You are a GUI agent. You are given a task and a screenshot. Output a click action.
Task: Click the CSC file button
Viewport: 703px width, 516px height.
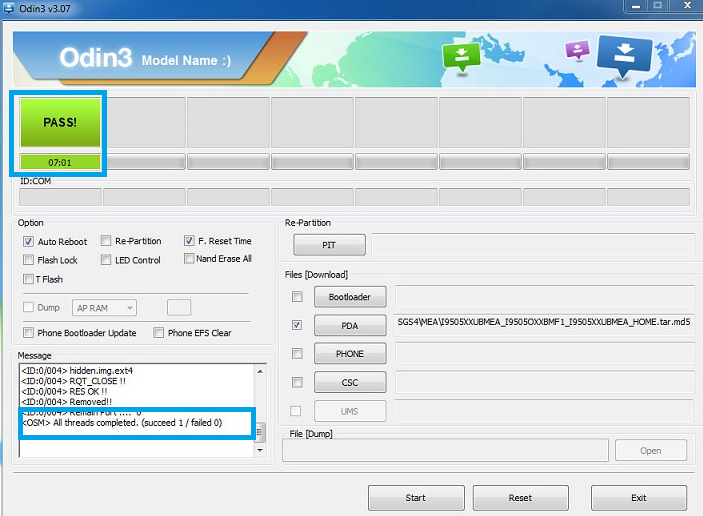point(350,382)
